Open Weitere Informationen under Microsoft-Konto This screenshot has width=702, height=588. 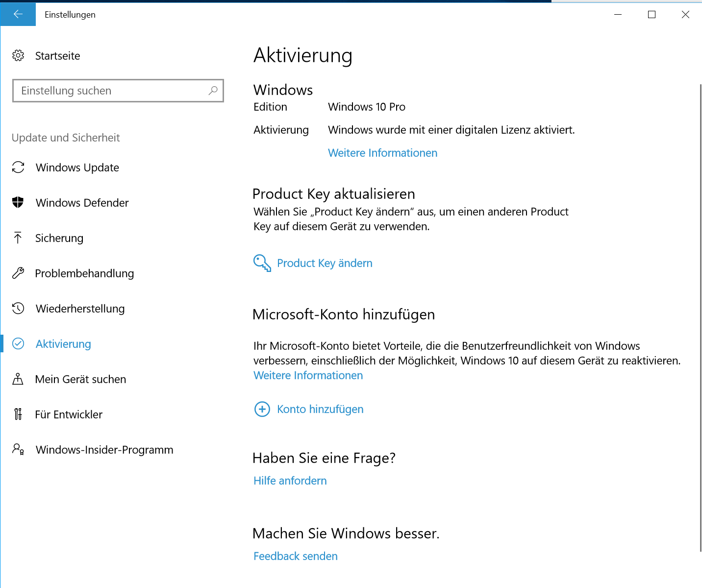pos(308,375)
